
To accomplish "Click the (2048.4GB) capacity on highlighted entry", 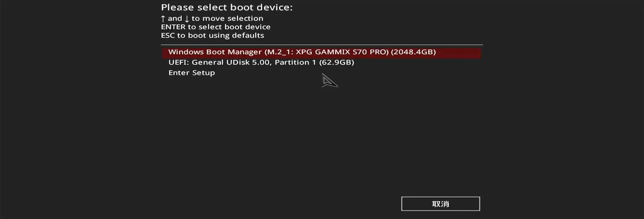I will [x=413, y=52].
